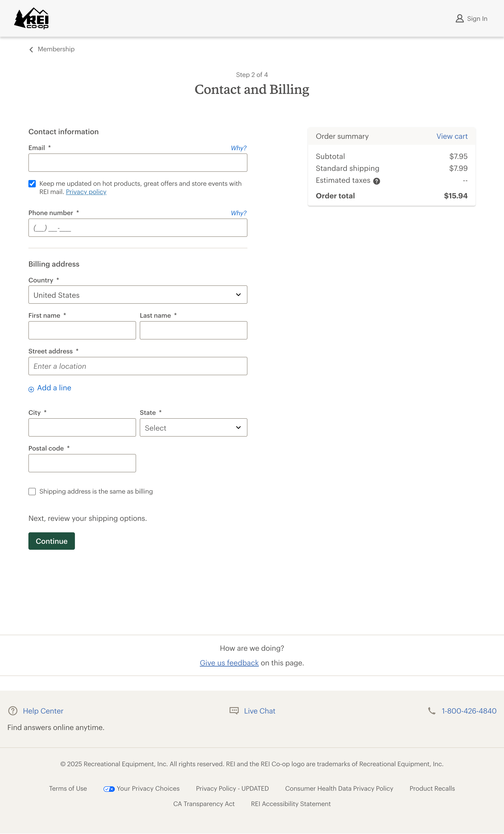
Task: Click the back chevron beside Membership
Action: [x=31, y=50]
